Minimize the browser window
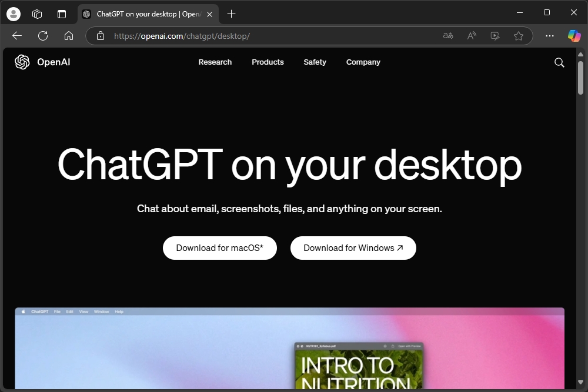 pyautogui.click(x=520, y=13)
